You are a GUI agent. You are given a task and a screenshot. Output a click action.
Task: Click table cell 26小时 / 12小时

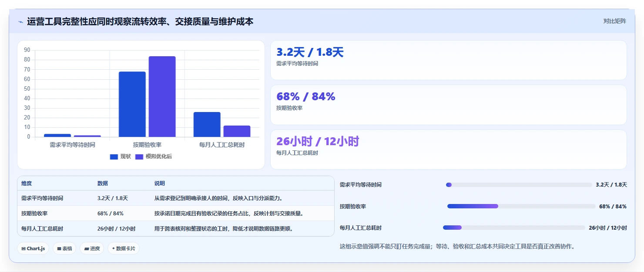(117, 229)
